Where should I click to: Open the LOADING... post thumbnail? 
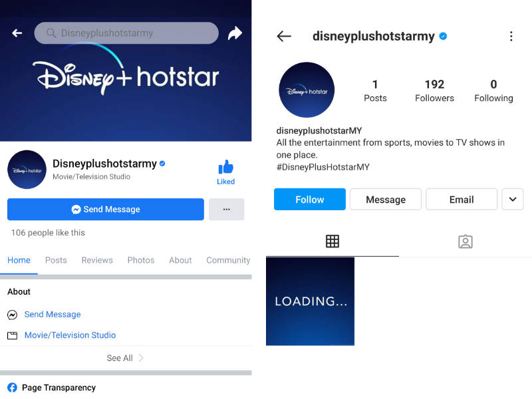[x=310, y=301]
